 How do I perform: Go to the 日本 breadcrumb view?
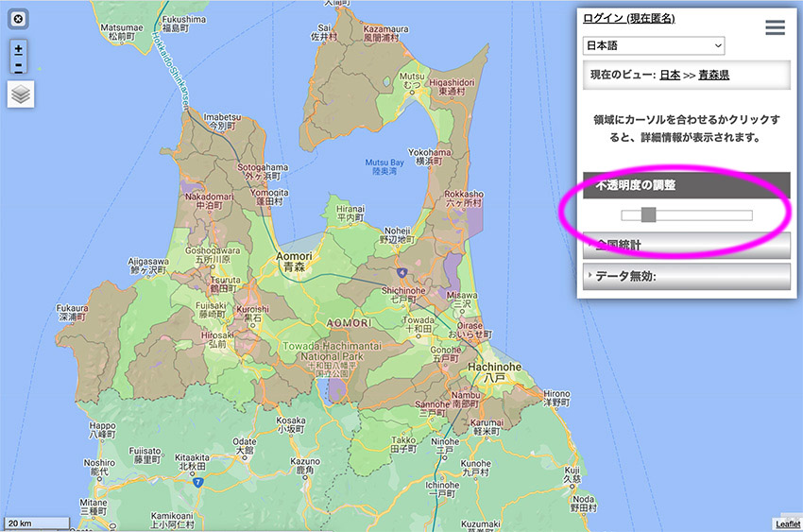click(669, 74)
